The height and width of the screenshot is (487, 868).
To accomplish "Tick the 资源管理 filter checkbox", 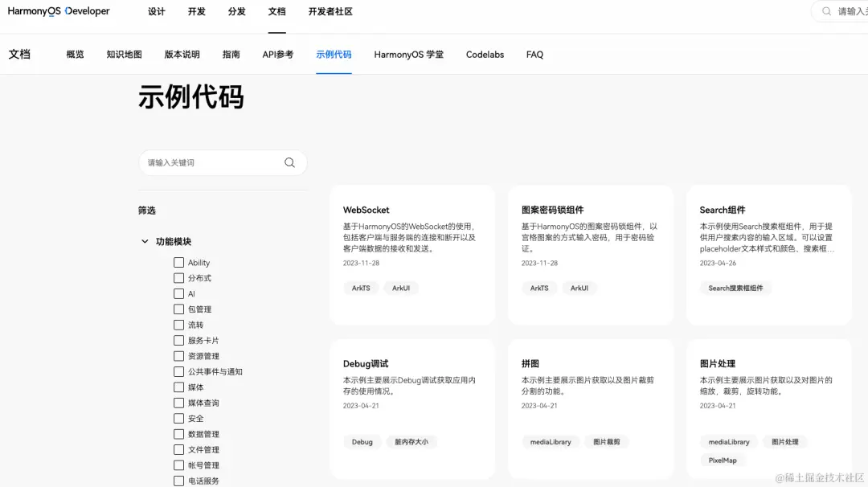I will click(x=178, y=356).
